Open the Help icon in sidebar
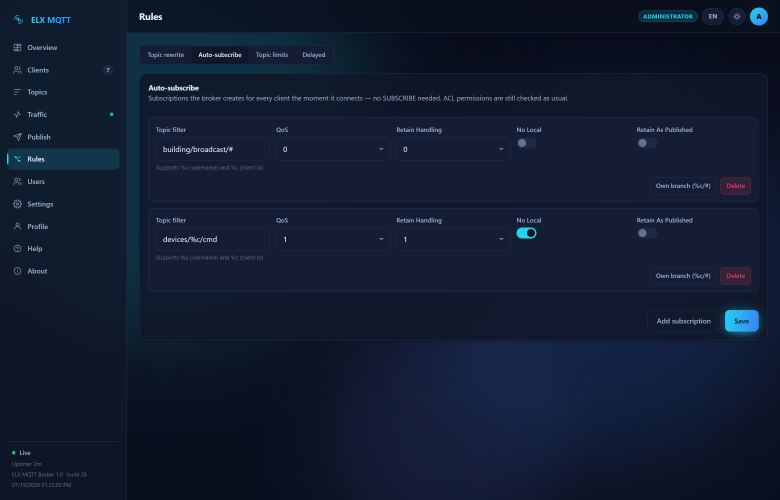The image size is (780, 500). [x=17, y=248]
